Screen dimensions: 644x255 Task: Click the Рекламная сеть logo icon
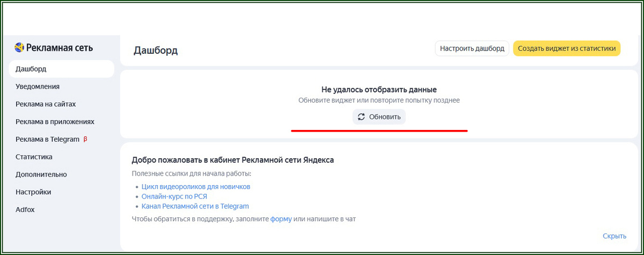click(19, 48)
